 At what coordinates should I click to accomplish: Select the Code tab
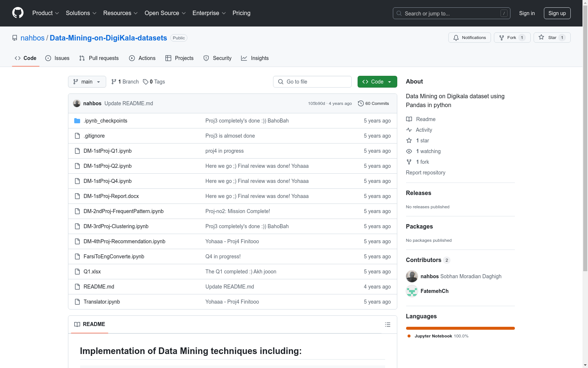point(26,58)
